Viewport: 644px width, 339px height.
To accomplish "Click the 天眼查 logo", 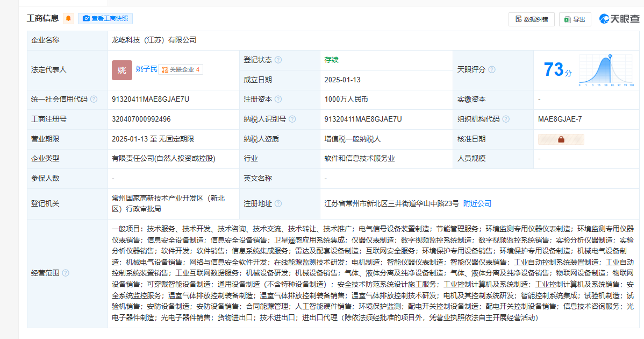I will (619, 19).
